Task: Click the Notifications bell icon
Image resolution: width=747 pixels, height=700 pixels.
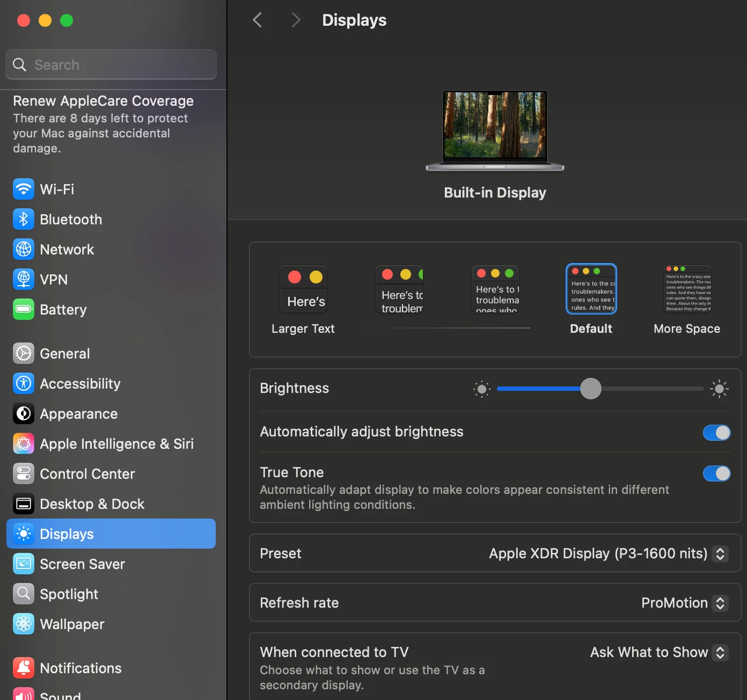Action: pos(24,668)
